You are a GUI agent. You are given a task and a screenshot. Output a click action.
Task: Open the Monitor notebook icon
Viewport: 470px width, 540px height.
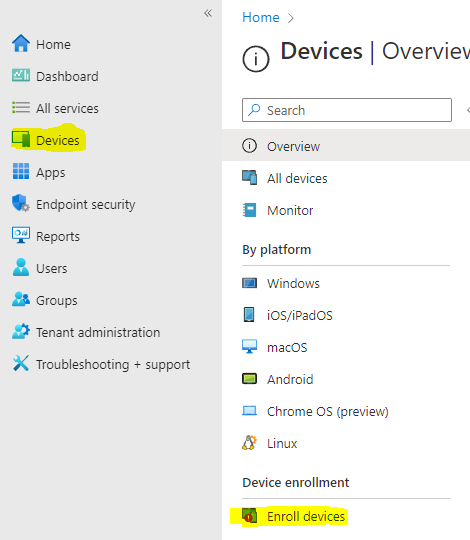249,210
